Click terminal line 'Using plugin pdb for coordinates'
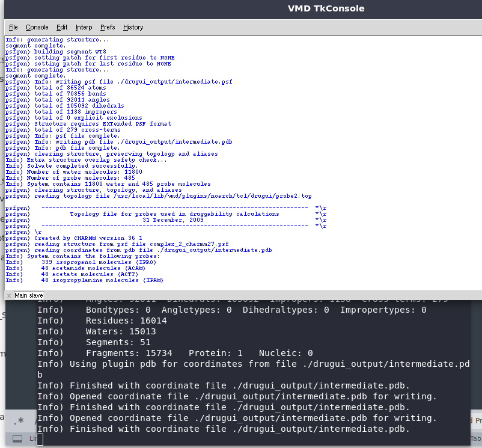Image resolution: width=482 pixels, height=448 pixels. [254, 364]
